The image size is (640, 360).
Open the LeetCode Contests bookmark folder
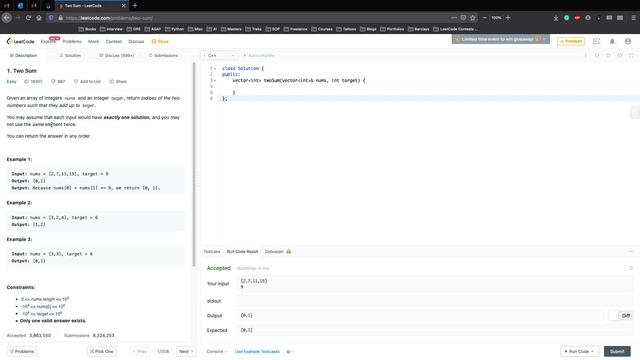455,29
